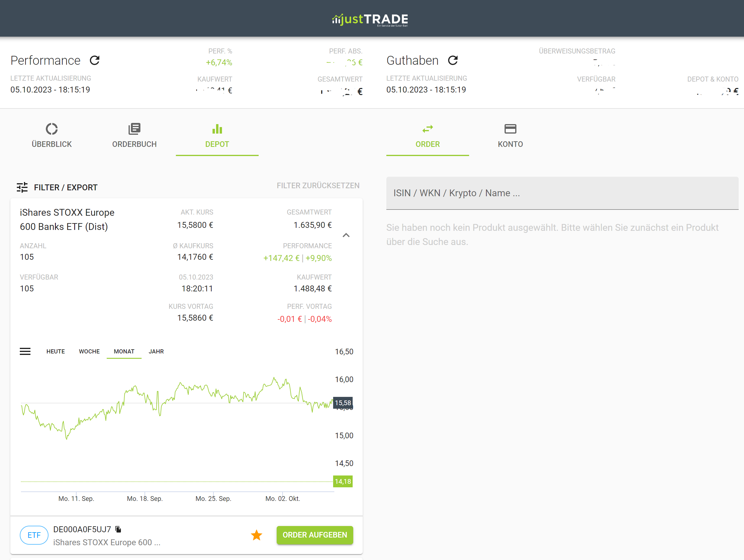This screenshot has width=744, height=560.
Task: Click ISIN text DE000A0F5UJ7
Action: [82, 529]
